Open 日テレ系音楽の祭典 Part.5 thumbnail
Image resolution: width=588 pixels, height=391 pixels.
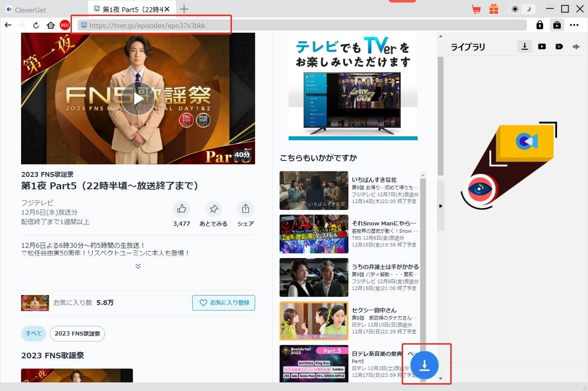coord(314,364)
